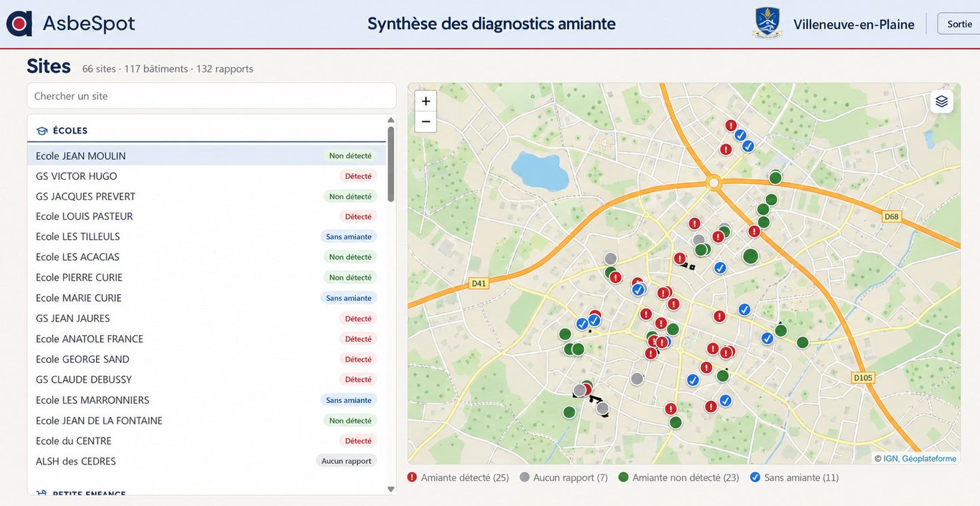980x506 pixels.
Task: Select site Ecole LOUIS PASTEUR
Action: (x=206, y=217)
